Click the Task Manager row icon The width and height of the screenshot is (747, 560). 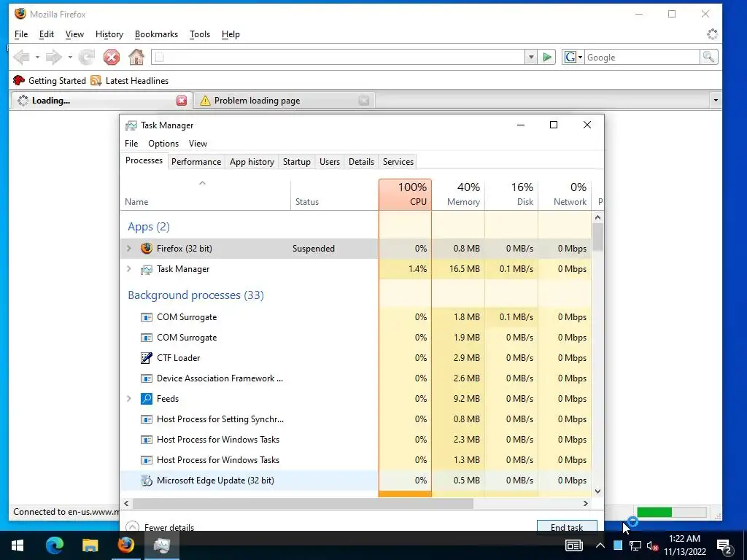(x=146, y=269)
